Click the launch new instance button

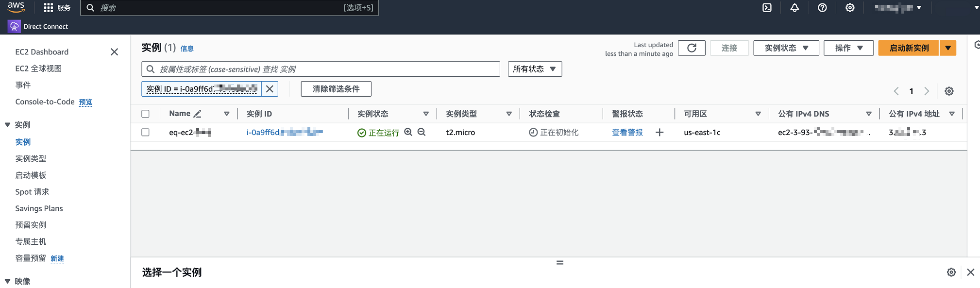coord(909,48)
